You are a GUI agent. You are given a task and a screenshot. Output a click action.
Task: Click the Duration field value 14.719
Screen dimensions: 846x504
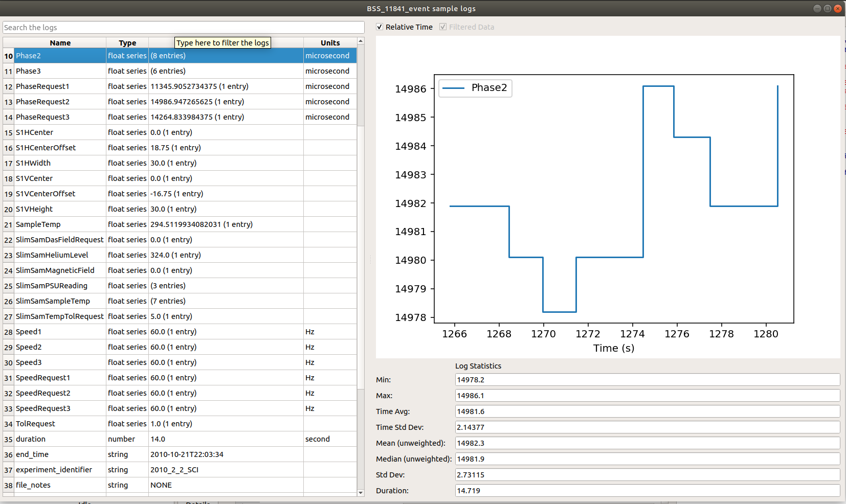coord(648,491)
